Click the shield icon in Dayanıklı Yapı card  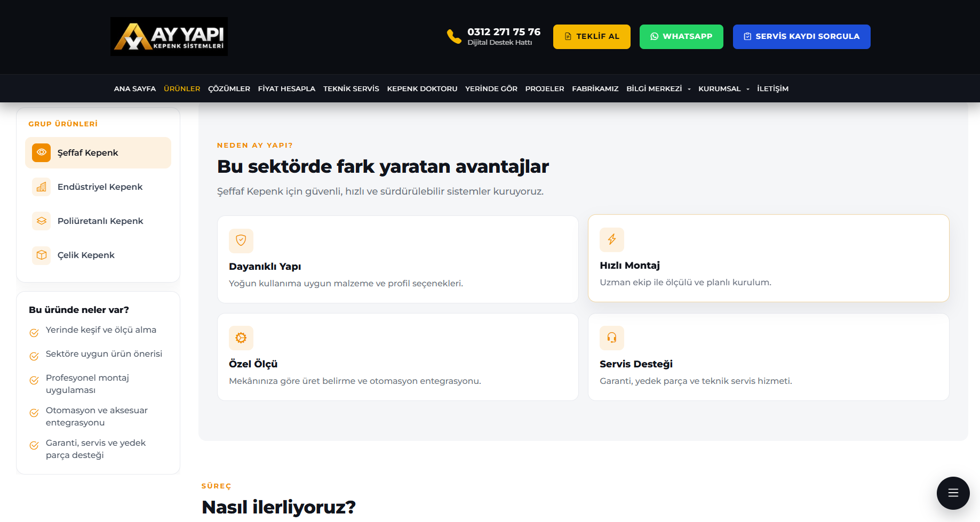click(x=241, y=240)
